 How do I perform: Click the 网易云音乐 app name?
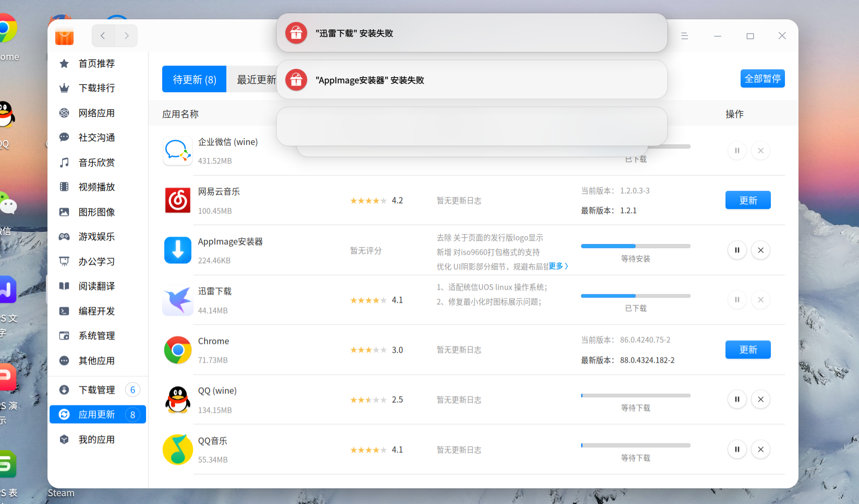[219, 192]
